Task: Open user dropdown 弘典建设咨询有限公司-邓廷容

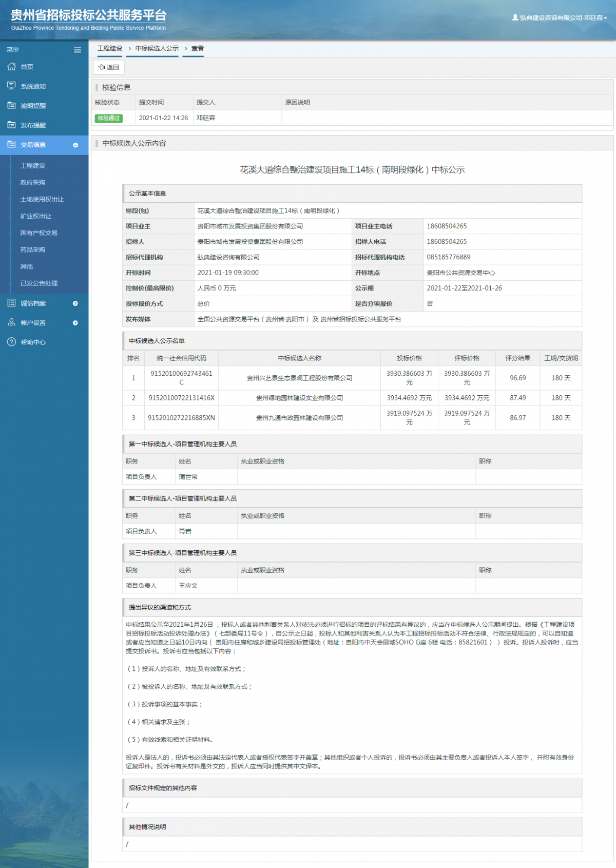Action: coord(560,17)
